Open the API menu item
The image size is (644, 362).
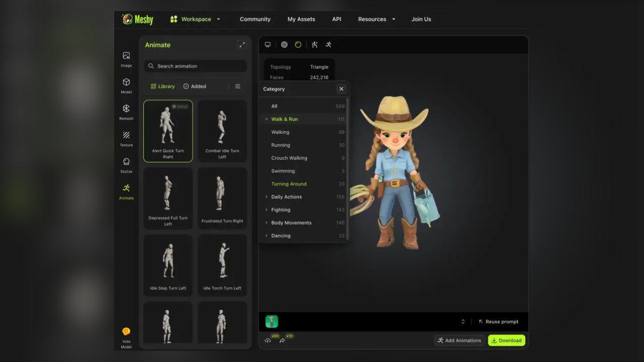coord(337,19)
